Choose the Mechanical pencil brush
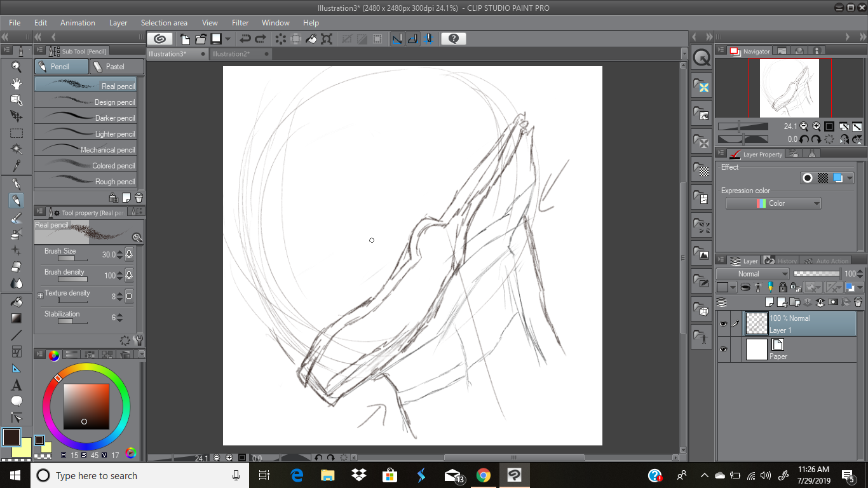Screen dimensions: 868x488 point(89,150)
